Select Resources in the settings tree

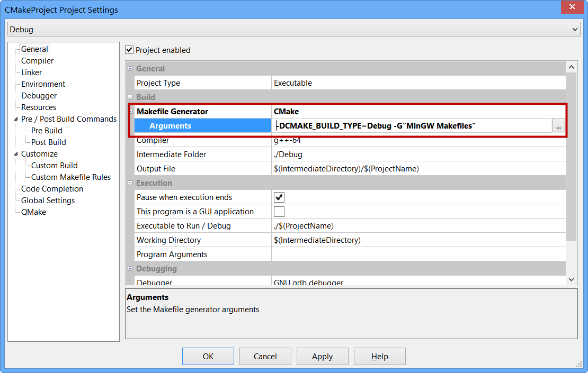[x=39, y=107]
